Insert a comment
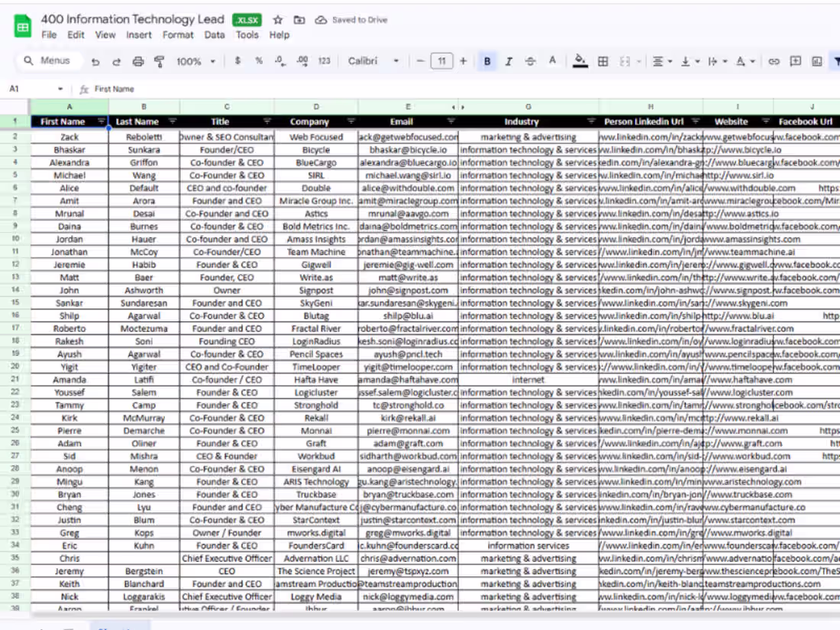 796,61
